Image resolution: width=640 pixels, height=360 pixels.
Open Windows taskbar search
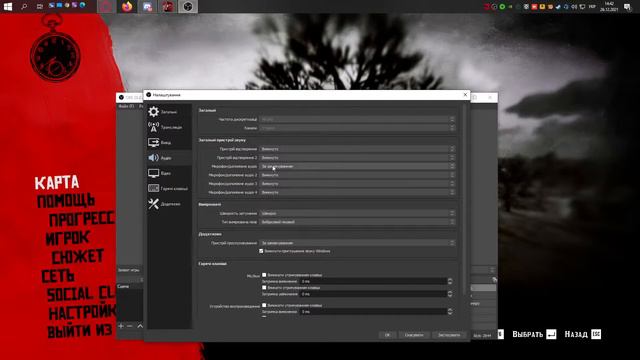24,7
